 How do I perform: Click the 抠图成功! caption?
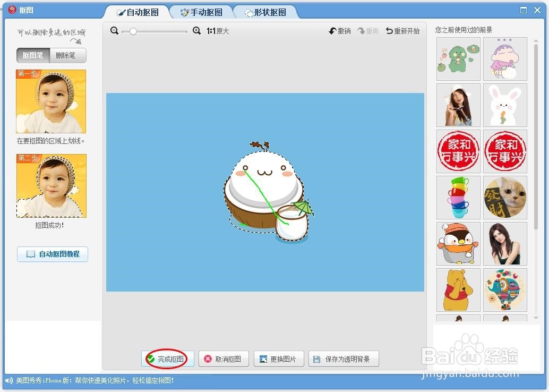pyautogui.click(x=49, y=225)
